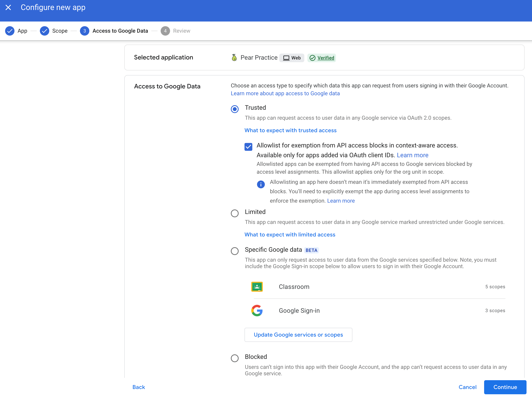Click the Classroom service row label
Viewport: 532px width, 397px height.
coord(294,287)
